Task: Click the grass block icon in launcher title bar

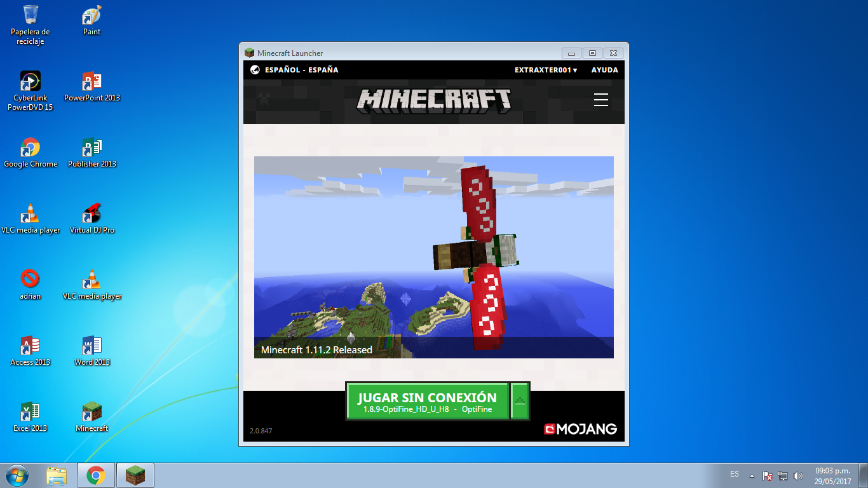Action: (x=249, y=53)
